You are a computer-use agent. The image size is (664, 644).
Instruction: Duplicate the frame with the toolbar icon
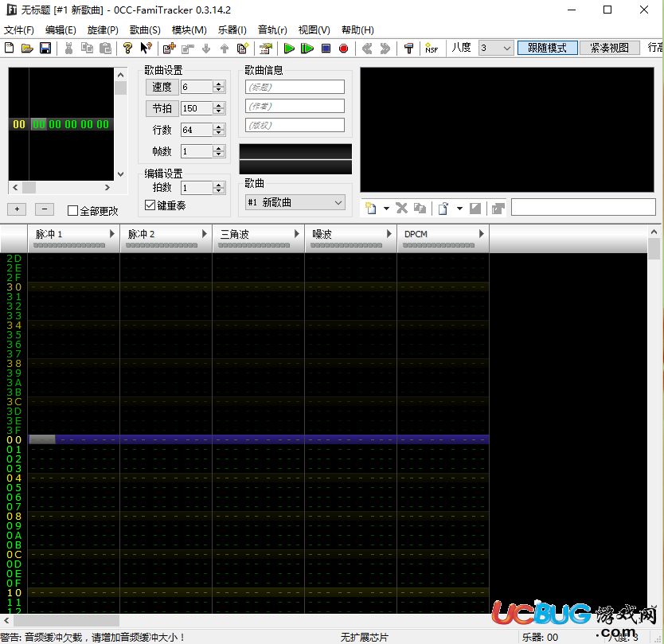(x=243, y=49)
